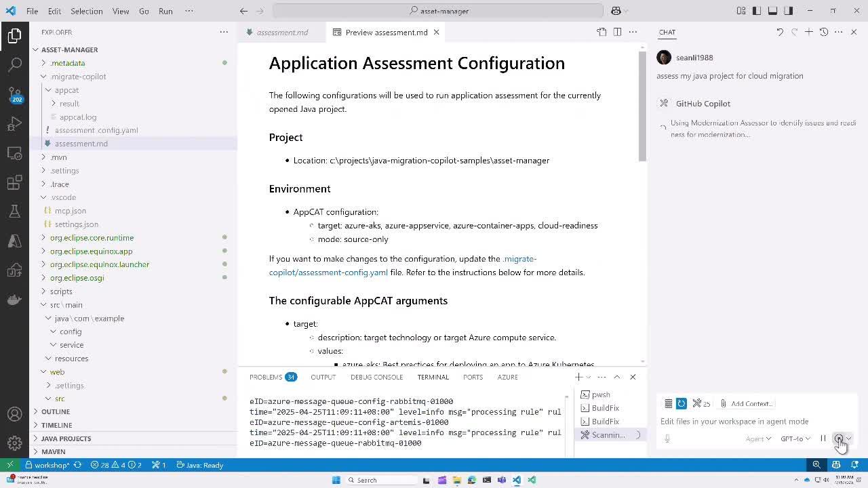The width and height of the screenshot is (868, 488).
Task: Pause the running agent response
Action: click(823, 438)
